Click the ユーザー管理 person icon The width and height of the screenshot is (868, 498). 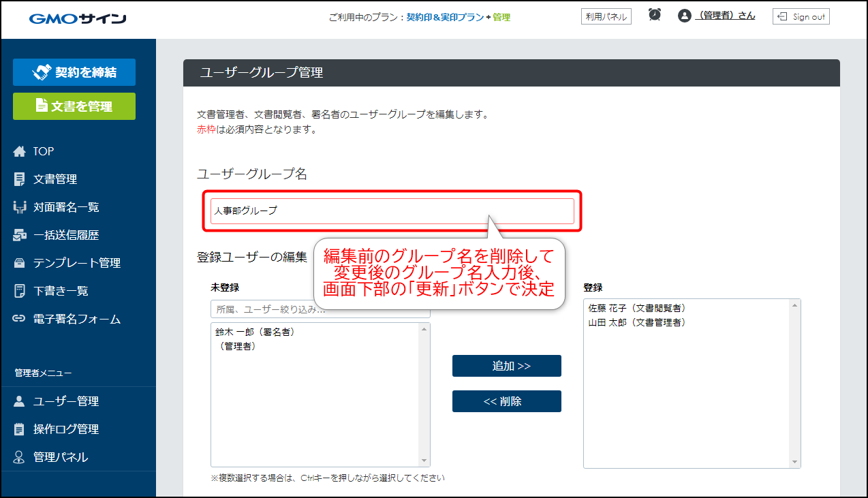click(x=19, y=401)
